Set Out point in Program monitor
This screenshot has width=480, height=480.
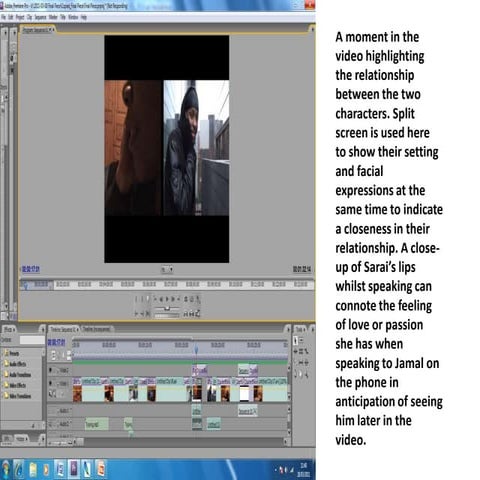(x=142, y=299)
